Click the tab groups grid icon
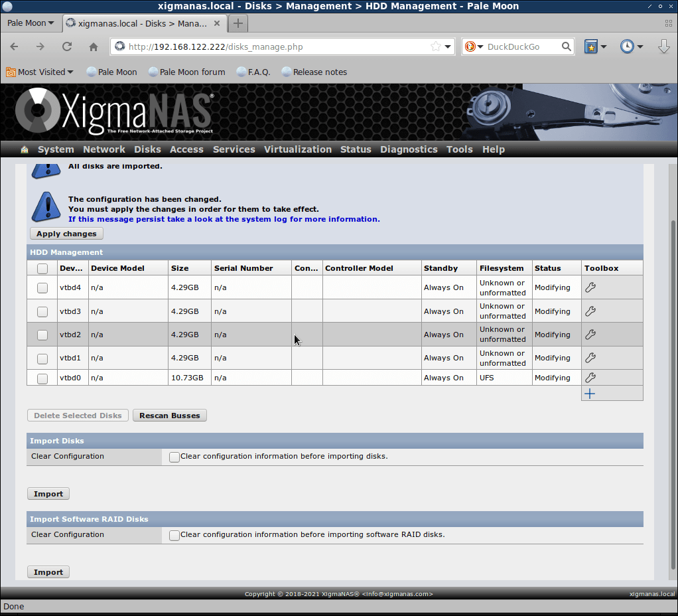Viewport: 678px width, 616px height. (x=669, y=23)
